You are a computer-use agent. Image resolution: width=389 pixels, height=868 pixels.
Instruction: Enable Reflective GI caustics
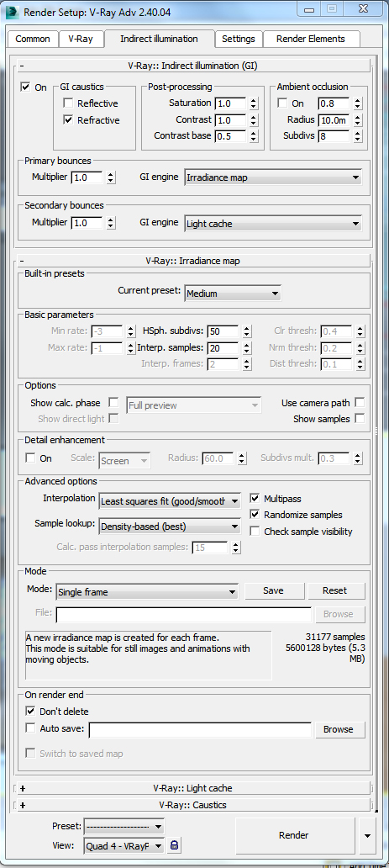point(68,103)
